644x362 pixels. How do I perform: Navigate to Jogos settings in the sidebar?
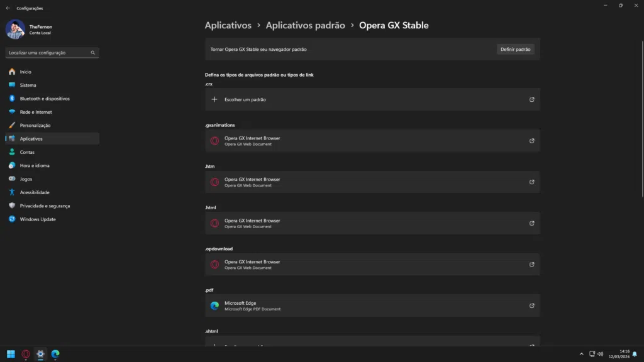(x=26, y=178)
